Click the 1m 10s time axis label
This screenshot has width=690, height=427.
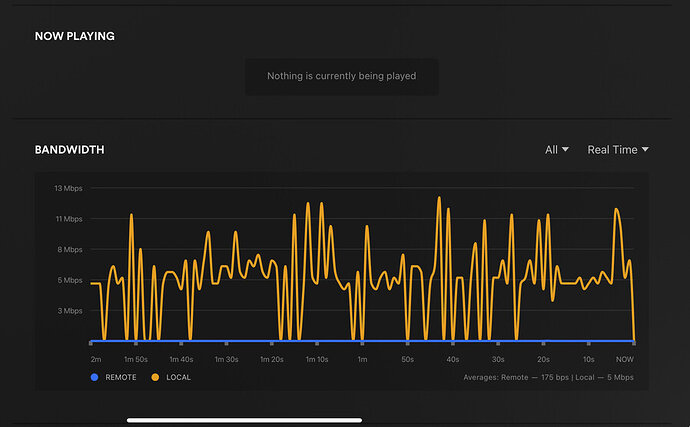(317, 359)
